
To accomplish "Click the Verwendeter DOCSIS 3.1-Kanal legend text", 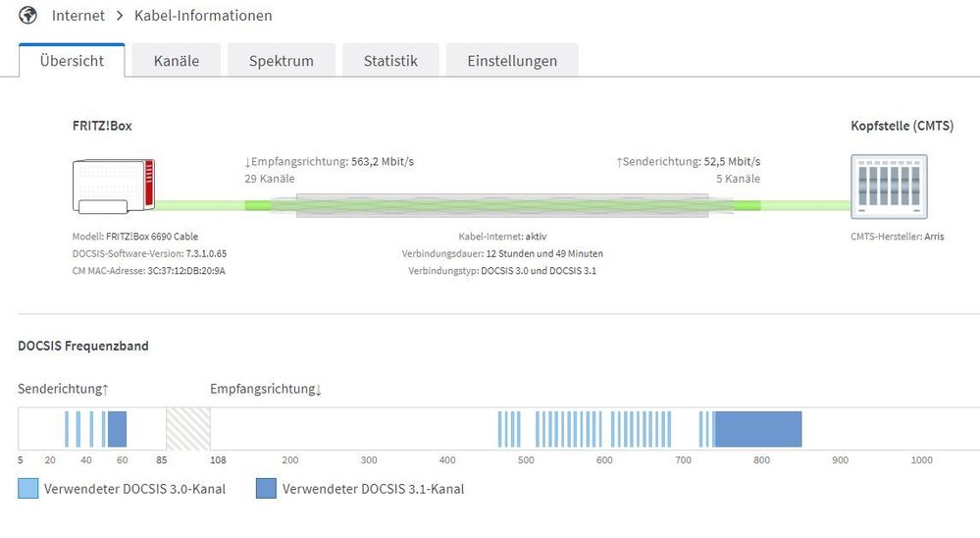I will tap(373, 489).
